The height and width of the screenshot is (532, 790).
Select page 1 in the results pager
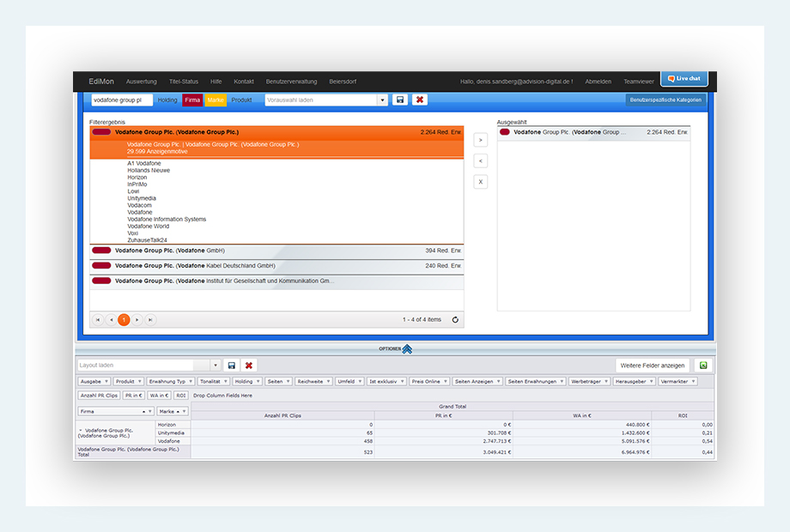[x=124, y=319]
